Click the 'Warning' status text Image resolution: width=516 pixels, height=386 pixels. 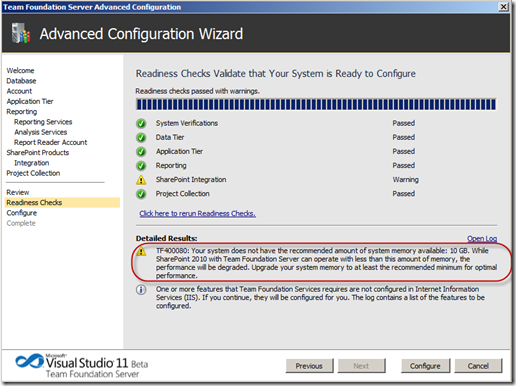click(405, 180)
